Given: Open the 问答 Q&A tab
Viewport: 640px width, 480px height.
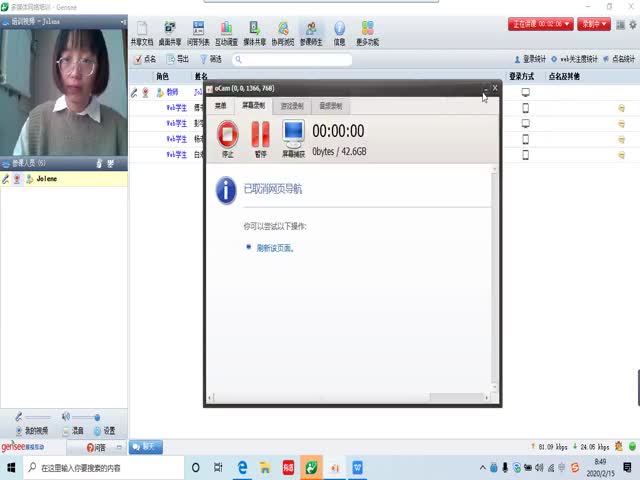Looking at the screenshot, I should coord(96,448).
